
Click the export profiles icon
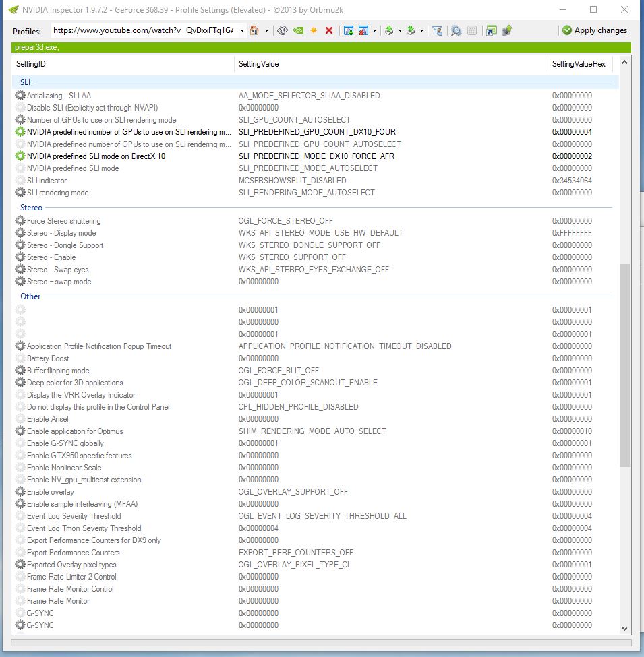click(x=389, y=30)
